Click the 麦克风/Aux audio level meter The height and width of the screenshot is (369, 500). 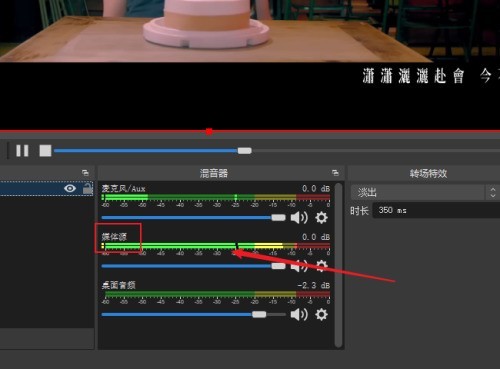(x=216, y=197)
